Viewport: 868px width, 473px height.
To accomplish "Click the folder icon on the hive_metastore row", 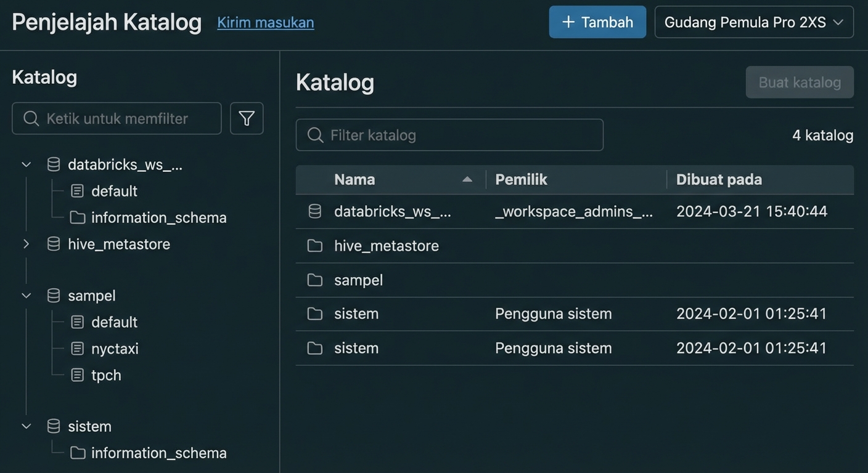I will point(314,245).
